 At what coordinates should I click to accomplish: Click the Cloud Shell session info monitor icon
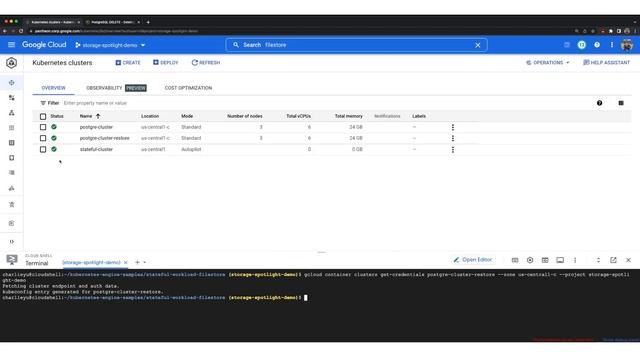[x=560, y=260]
